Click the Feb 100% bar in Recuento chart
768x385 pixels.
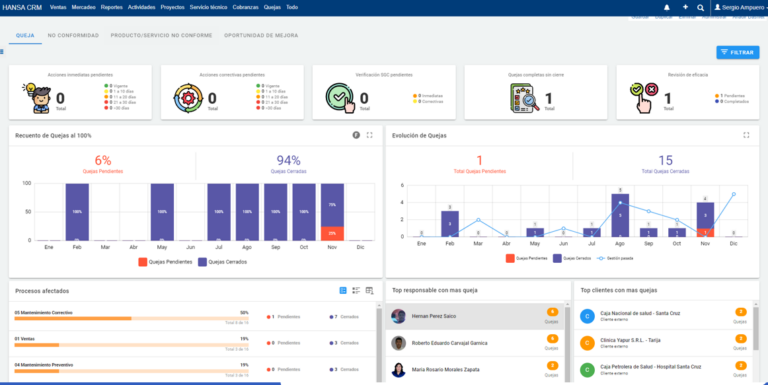point(77,212)
